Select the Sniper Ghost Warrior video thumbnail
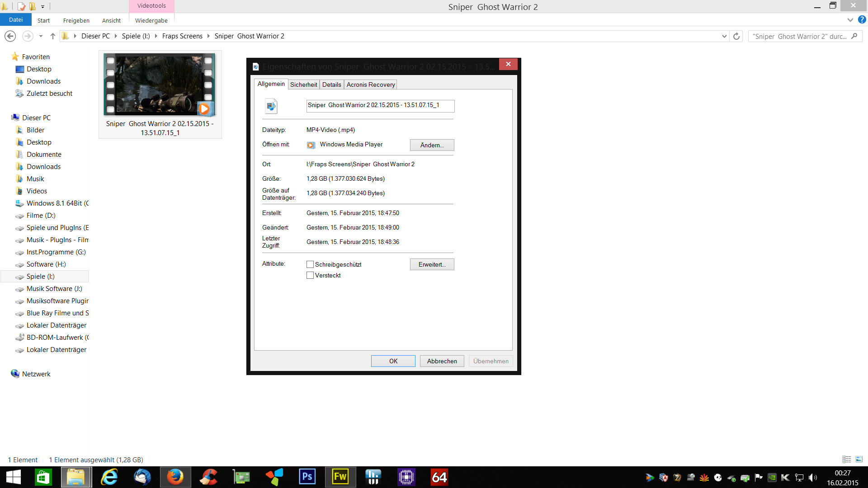868x488 pixels. tap(159, 85)
